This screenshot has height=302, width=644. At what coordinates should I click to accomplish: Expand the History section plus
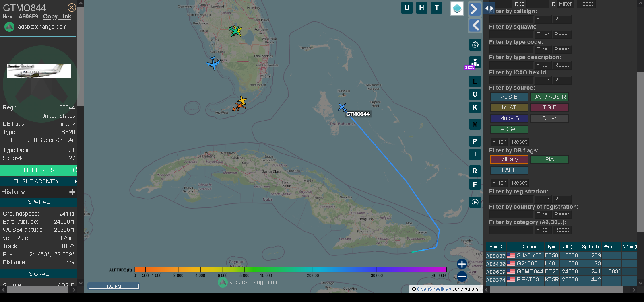pyautogui.click(x=72, y=192)
